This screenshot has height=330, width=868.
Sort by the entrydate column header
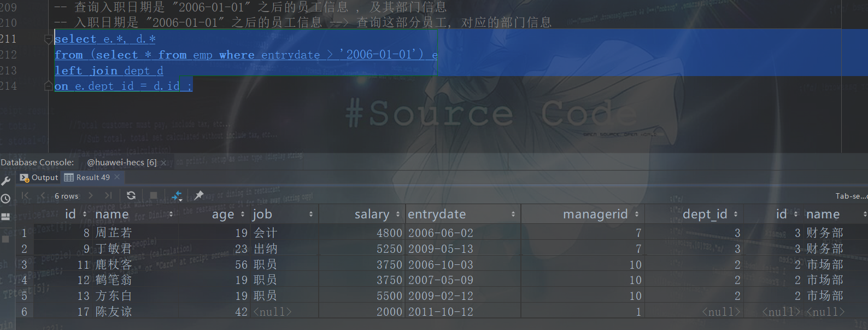click(x=462, y=214)
